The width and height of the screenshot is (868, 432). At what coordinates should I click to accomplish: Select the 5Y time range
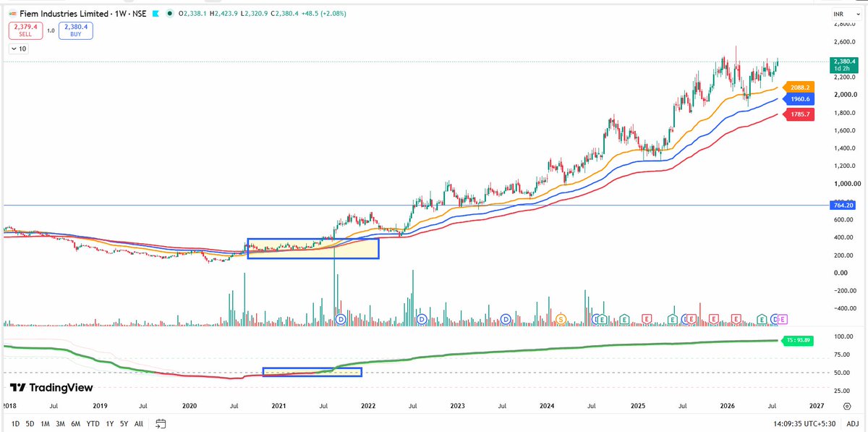(124, 423)
